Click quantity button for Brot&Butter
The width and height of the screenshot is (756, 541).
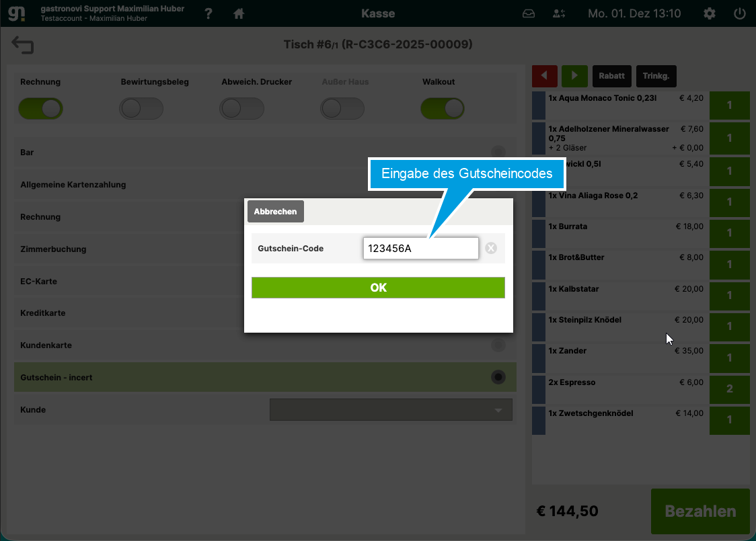[x=729, y=264]
